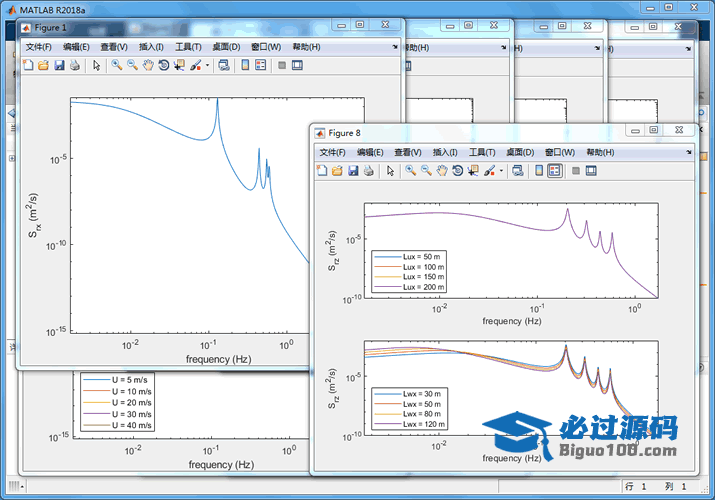
Task: Click Open File icon in Figure 8 toolbar
Action: coord(337,170)
